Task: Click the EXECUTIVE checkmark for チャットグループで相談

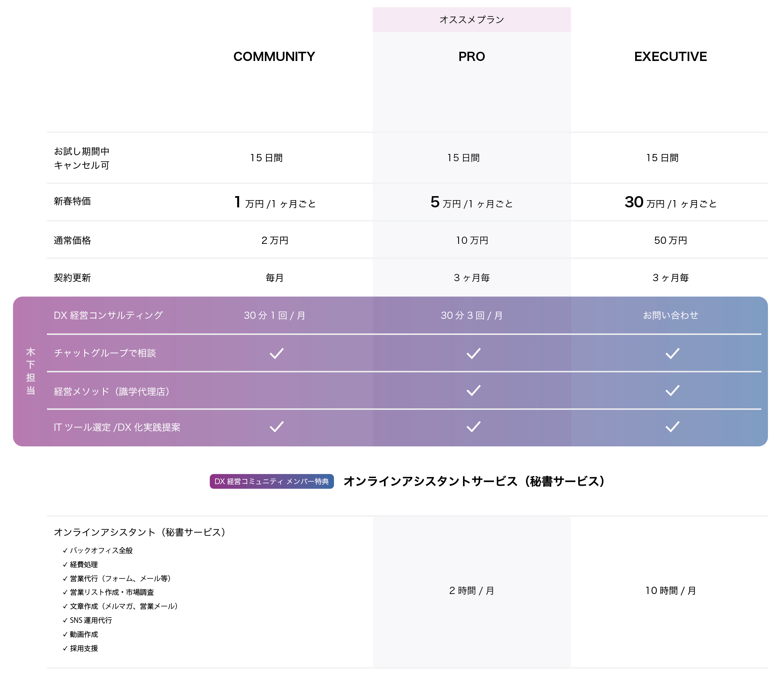Action: point(672,353)
